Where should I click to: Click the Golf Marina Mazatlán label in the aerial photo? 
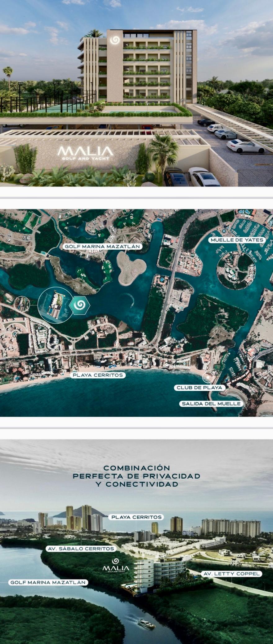pos(48,582)
